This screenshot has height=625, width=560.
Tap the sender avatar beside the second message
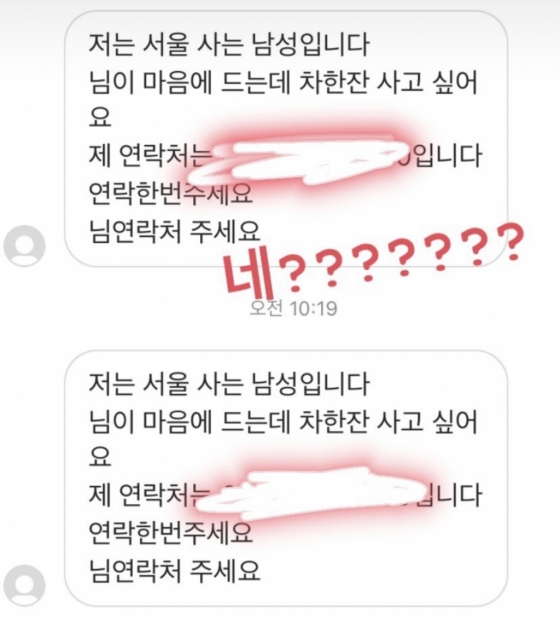click(x=24, y=585)
